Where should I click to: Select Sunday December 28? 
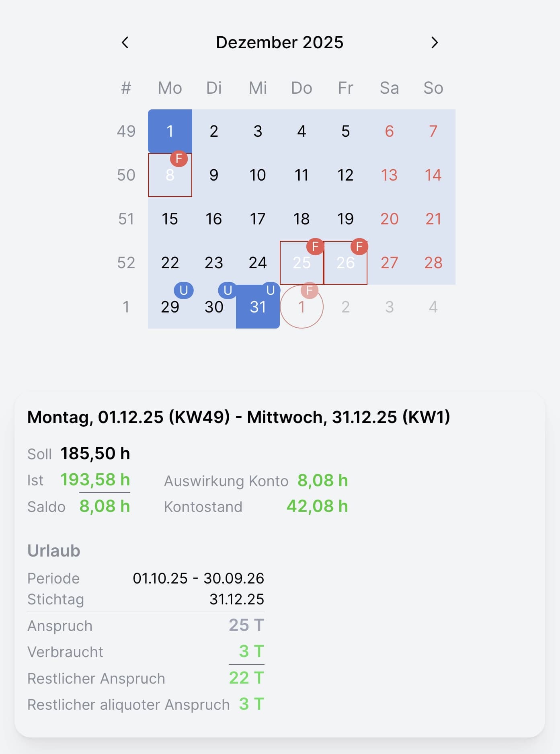click(x=433, y=263)
